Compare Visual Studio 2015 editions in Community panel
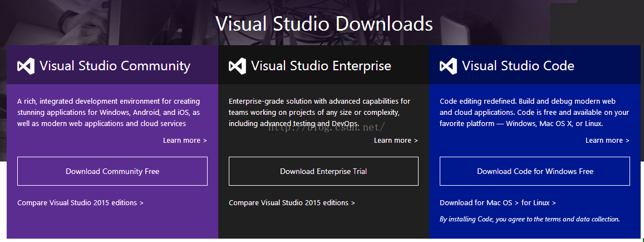 tap(81, 203)
